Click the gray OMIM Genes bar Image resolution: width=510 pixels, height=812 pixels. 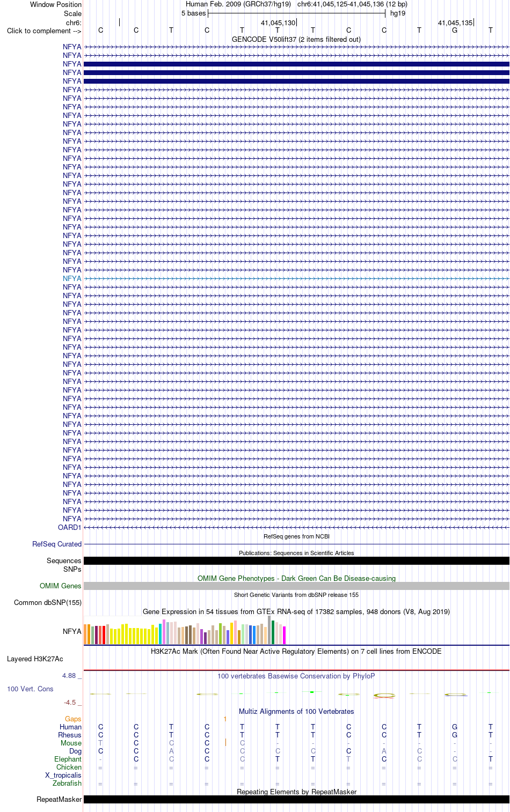[x=296, y=586]
